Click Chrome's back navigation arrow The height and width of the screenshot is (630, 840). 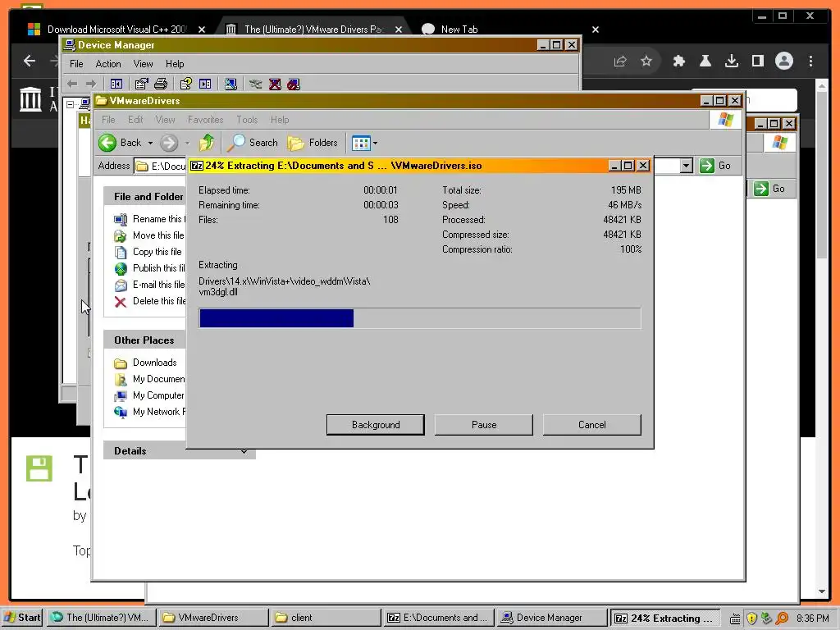click(x=30, y=61)
